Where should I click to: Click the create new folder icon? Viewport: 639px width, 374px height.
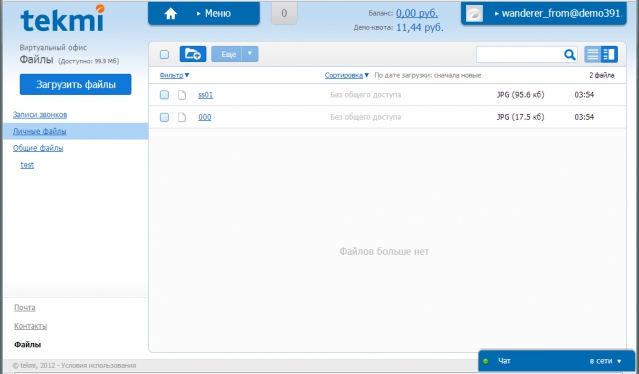193,54
